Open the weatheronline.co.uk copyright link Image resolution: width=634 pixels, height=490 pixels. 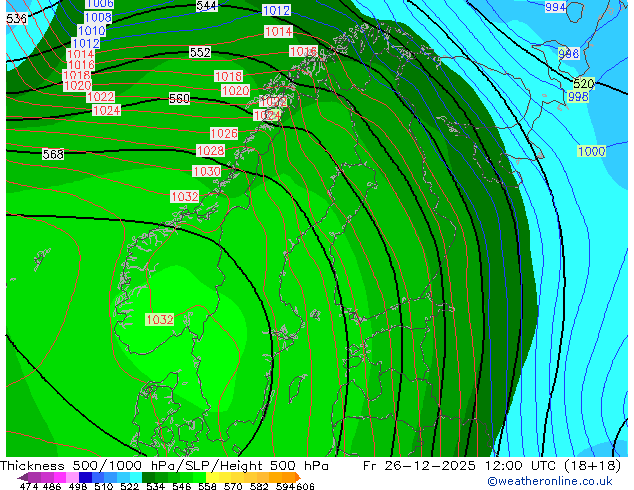coord(549,481)
